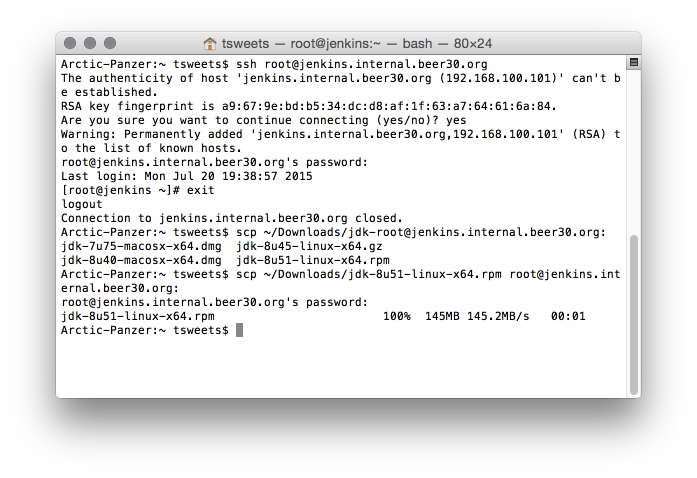Click the window title text 'tsweets — root@jenkins:~'
The height and width of the screenshot is (478, 697).
[301, 44]
